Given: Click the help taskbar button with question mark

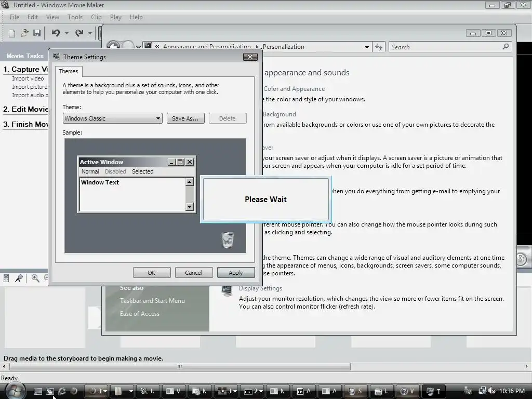Looking at the screenshot, I should click(x=407, y=391).
